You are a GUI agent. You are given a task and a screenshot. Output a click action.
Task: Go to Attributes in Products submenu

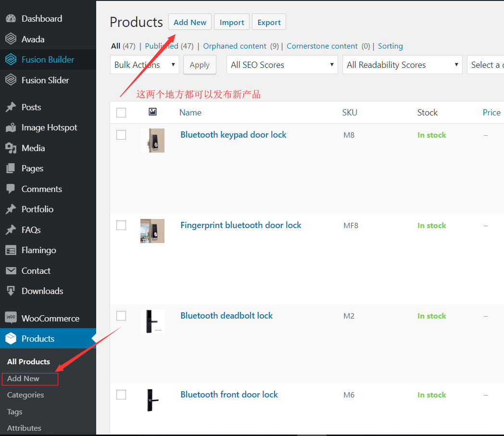pyautogui.click(x=24, y=428)
